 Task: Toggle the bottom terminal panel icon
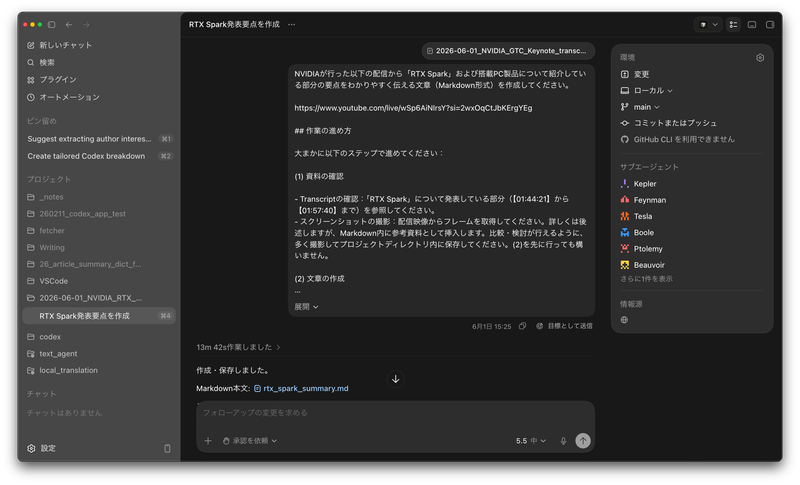point(752,24)
